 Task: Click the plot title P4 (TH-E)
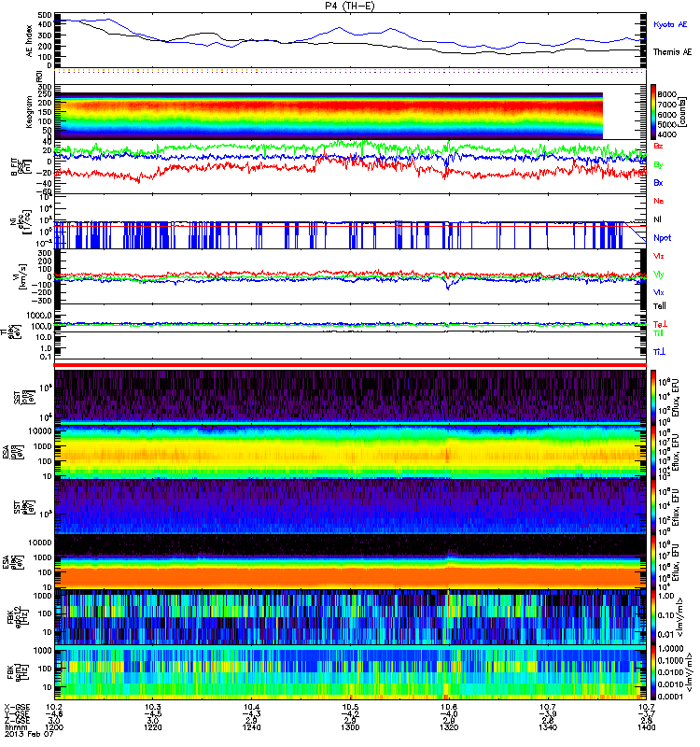click(349, 6)
